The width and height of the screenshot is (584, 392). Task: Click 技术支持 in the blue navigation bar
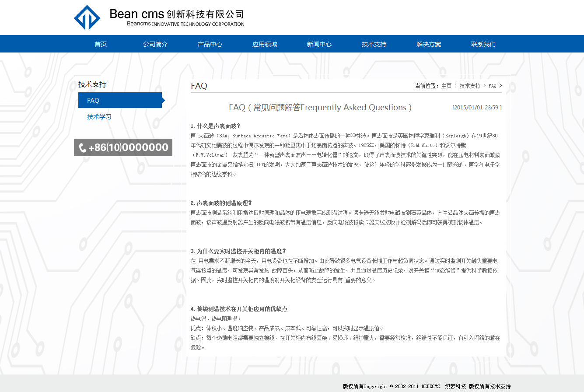[x=374, y=44]
